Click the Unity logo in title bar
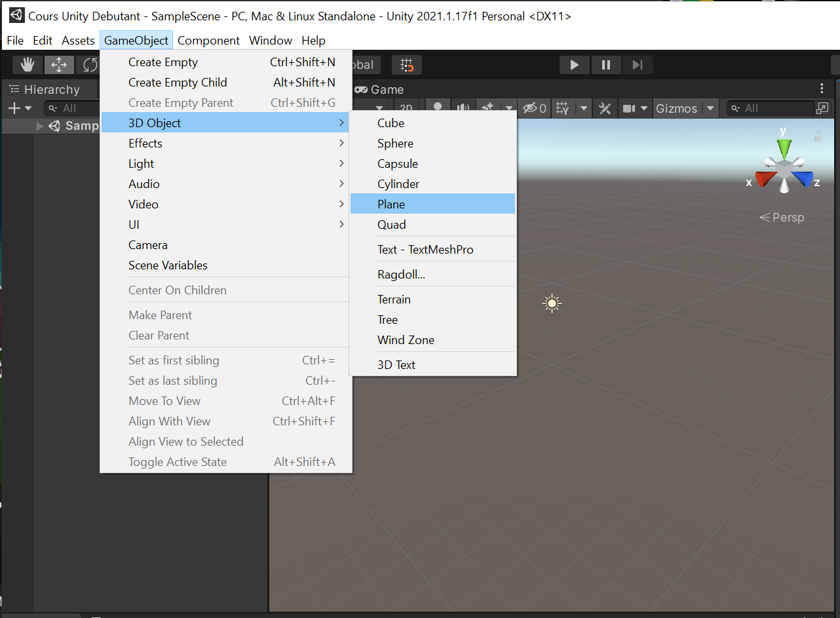Screen dimensions: 840x618 [x=16, y=15]
